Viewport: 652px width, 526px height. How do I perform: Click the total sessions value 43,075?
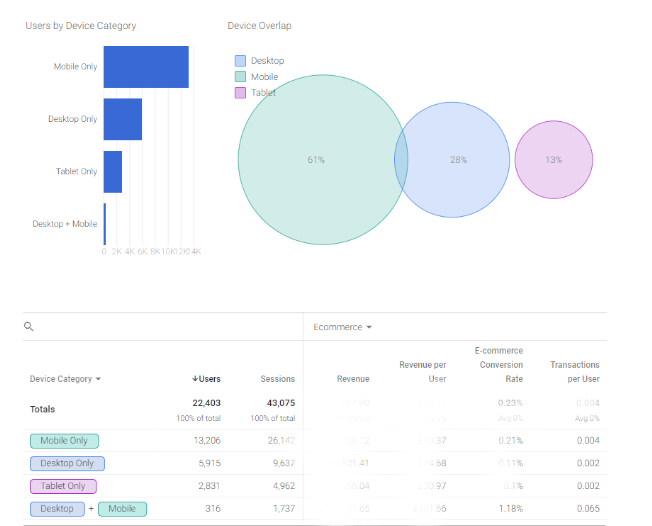[281, 403]
